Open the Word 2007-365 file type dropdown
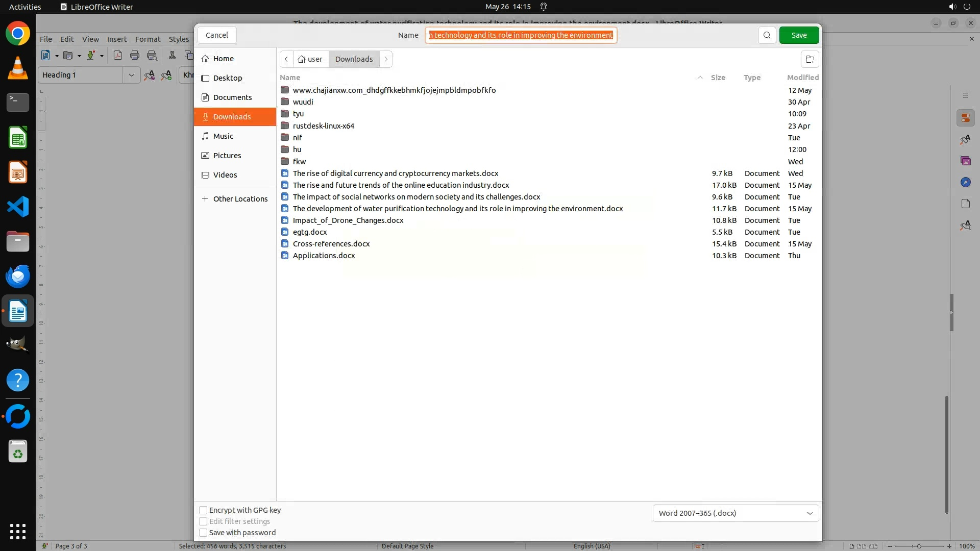 pyautogui.click(x=736, y=513)
